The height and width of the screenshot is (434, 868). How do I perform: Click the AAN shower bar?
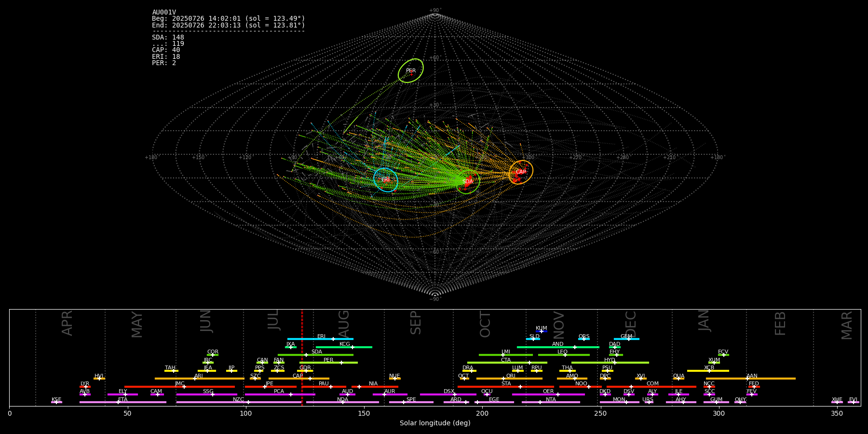[x=751, y=379]
